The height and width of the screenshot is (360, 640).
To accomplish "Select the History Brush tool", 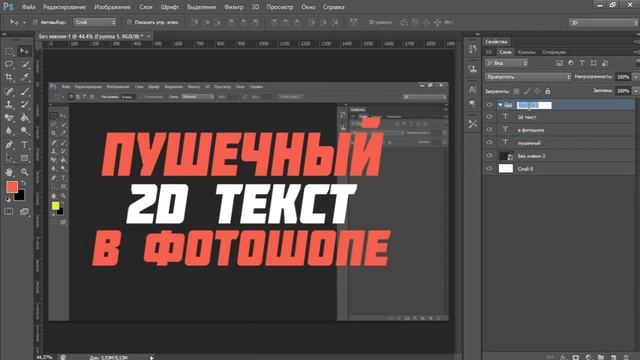I will tap(25, 104).
